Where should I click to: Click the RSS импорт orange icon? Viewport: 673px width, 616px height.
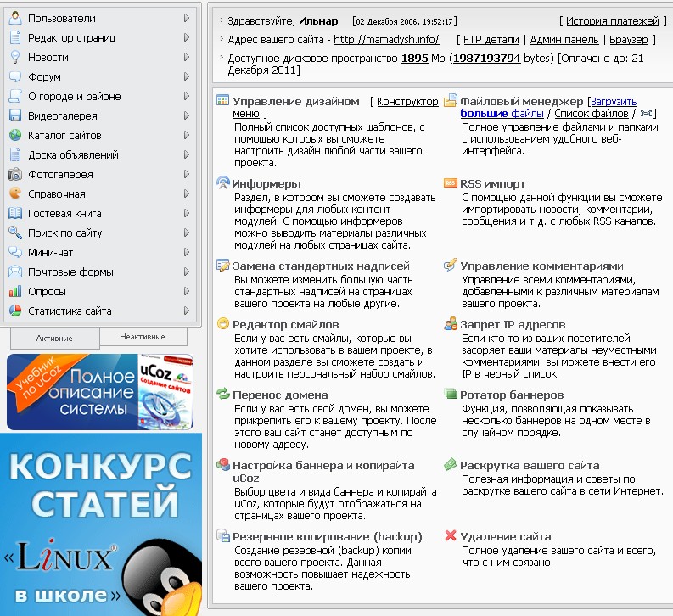pyautogui.click(x=450, y=183)
